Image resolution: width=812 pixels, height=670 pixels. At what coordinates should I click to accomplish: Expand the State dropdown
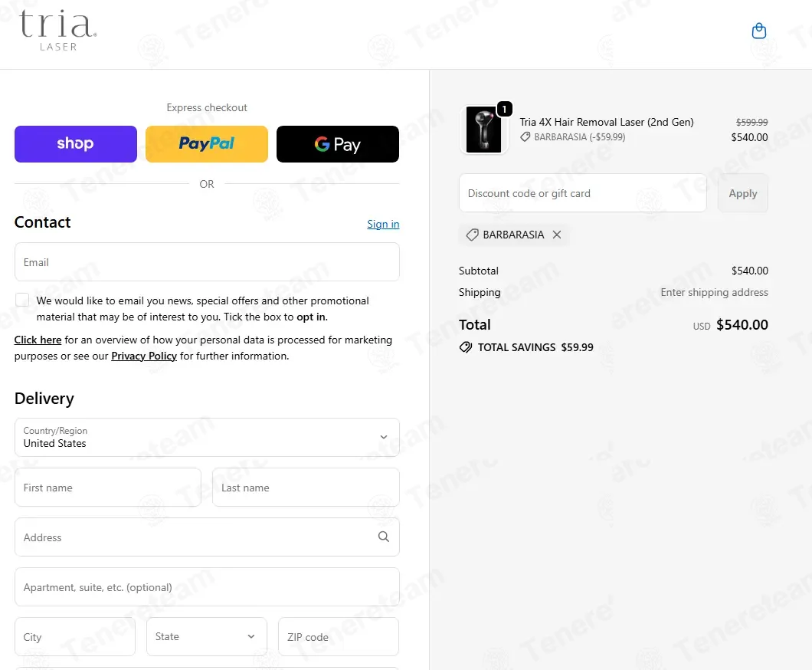(x=207, y=636)
